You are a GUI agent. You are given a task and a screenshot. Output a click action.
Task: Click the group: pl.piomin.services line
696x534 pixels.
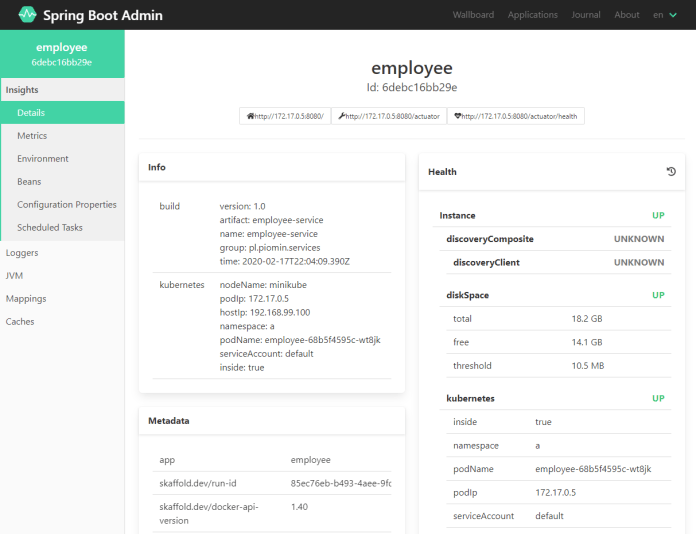[x=270, y=248]
